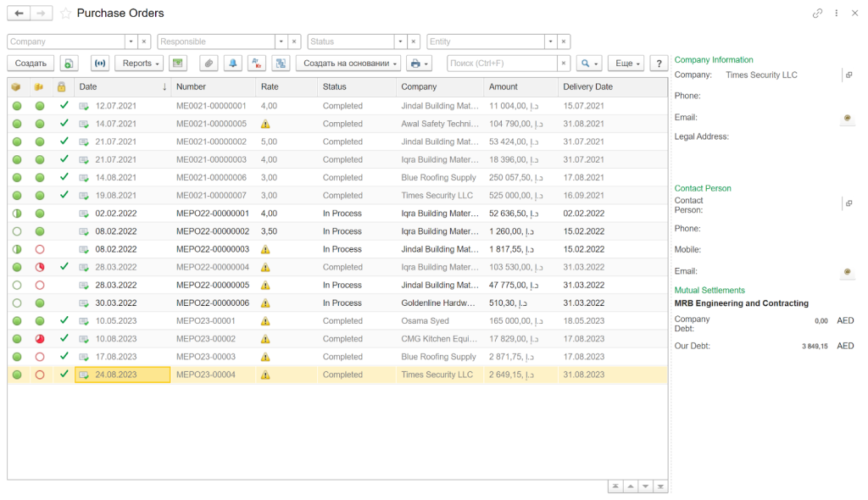Copy the document using green copy icon

pos(69,63)
